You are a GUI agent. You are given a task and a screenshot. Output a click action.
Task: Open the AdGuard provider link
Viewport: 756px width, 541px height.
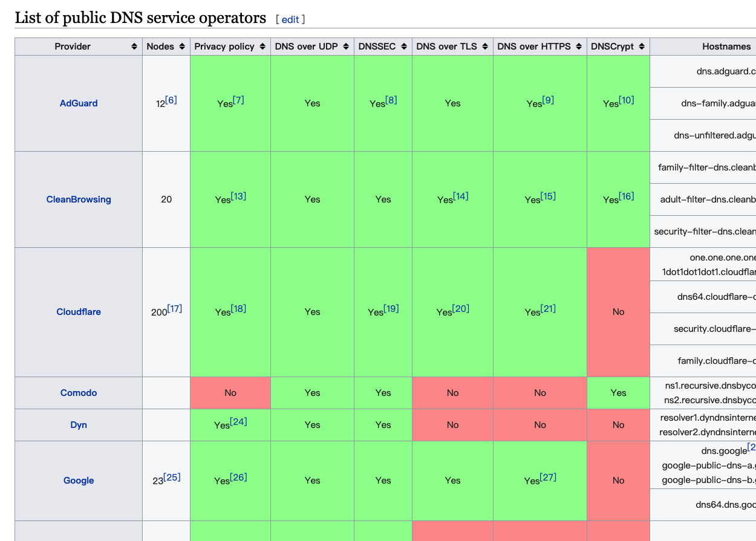tap(79, 103)
